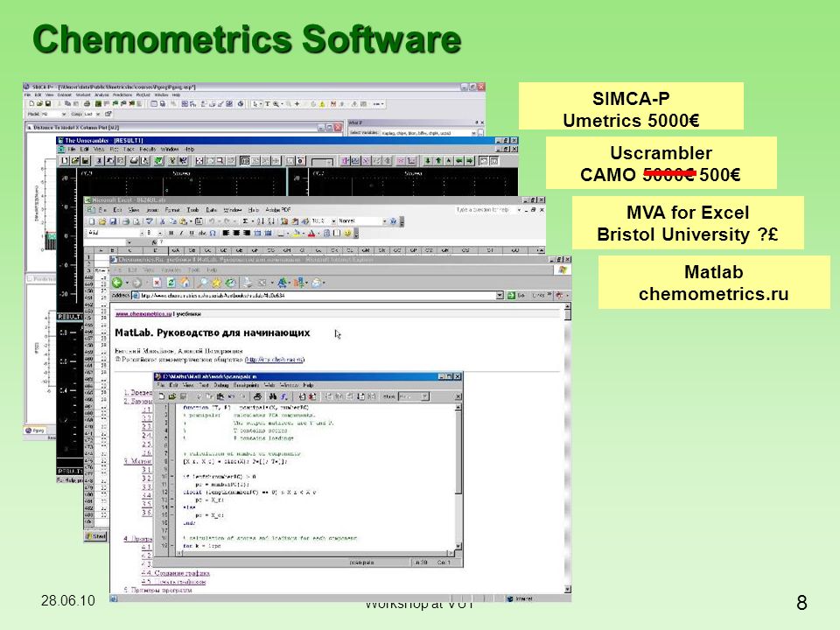Open Breakpoints menu in MATLAB editor
Image resolution: width=840 pixels, height=630 pixels.
pyautogui.click(x=246, y=385)
